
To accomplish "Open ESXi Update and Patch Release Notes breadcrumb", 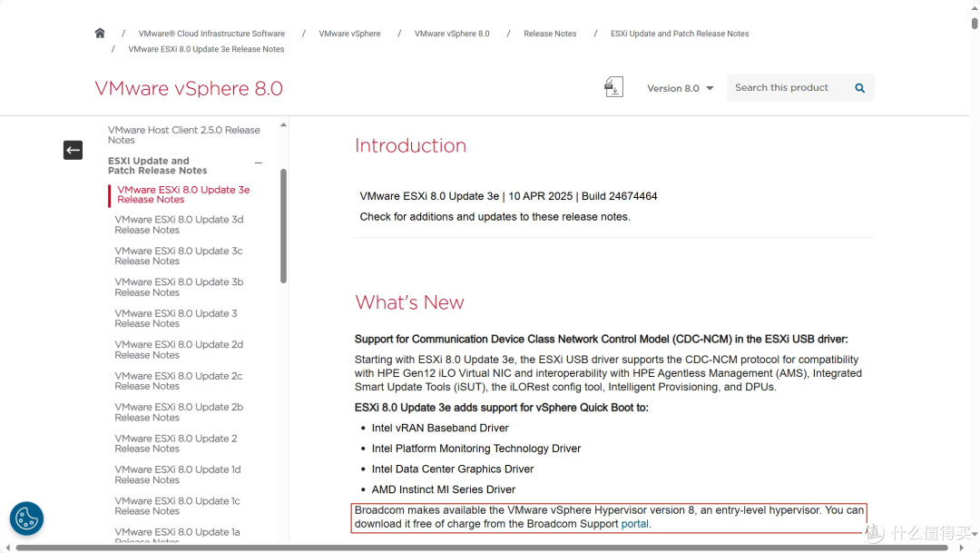I will coord(680,34).
